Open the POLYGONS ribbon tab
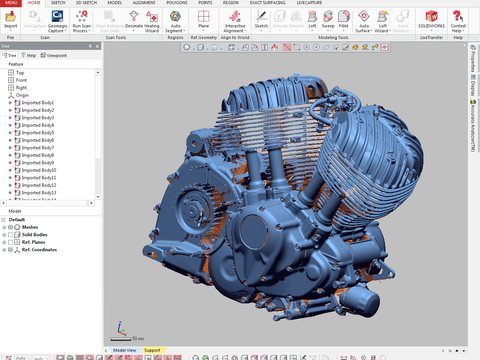Image resolution: width=480 pixels, height=360 pixels. coord(177,3)
